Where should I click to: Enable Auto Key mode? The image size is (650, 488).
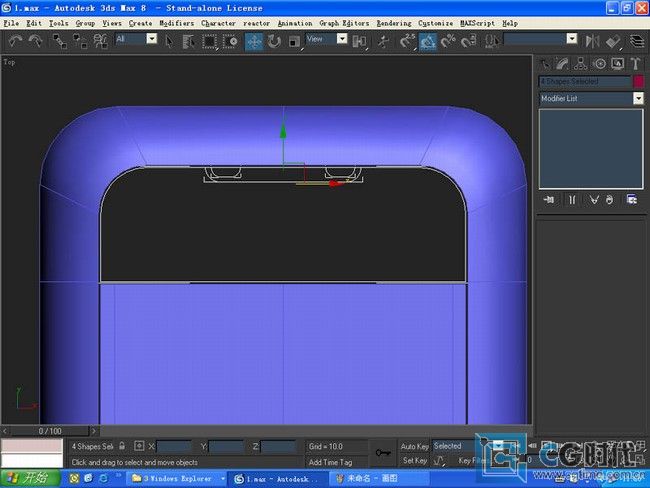414,446
